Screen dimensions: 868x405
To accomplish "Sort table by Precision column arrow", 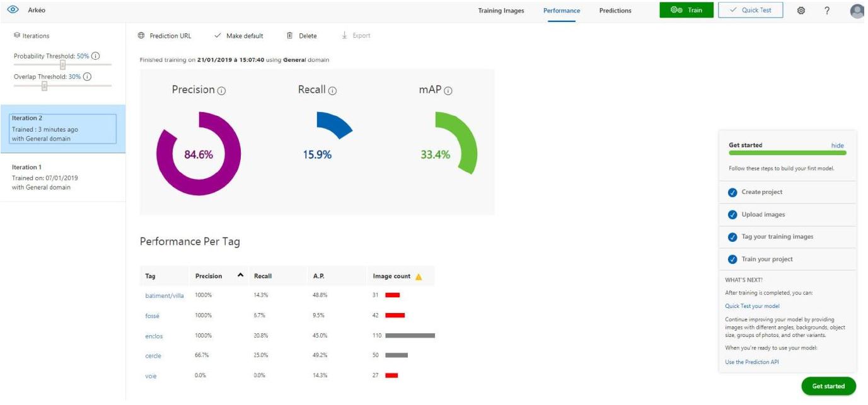I will coord(240,275).
